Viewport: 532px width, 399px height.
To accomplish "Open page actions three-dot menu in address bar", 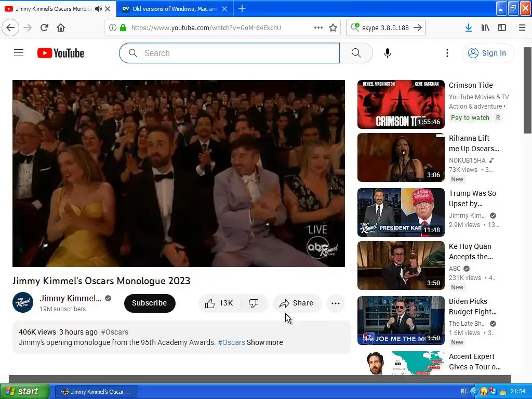I will click(318, 28).
